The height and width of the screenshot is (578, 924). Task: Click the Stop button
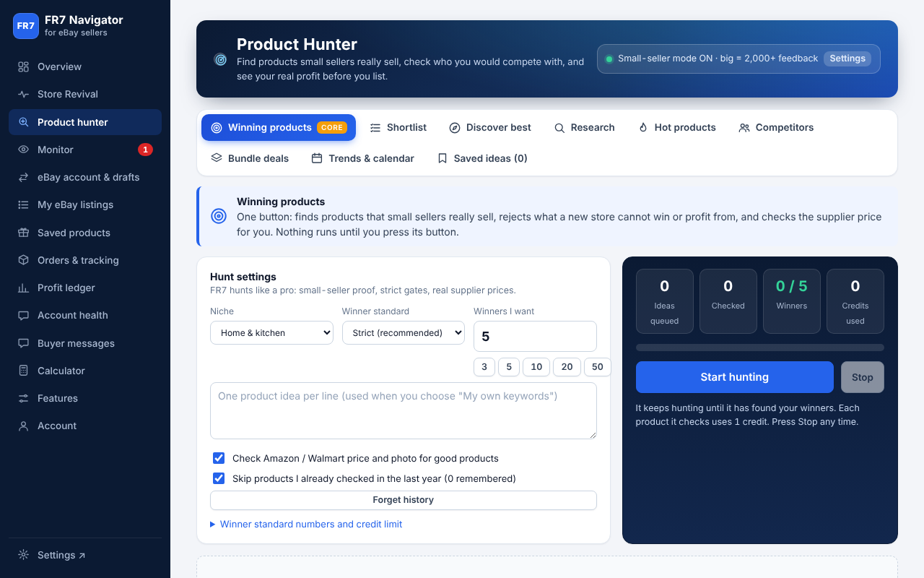click(863, 377)
